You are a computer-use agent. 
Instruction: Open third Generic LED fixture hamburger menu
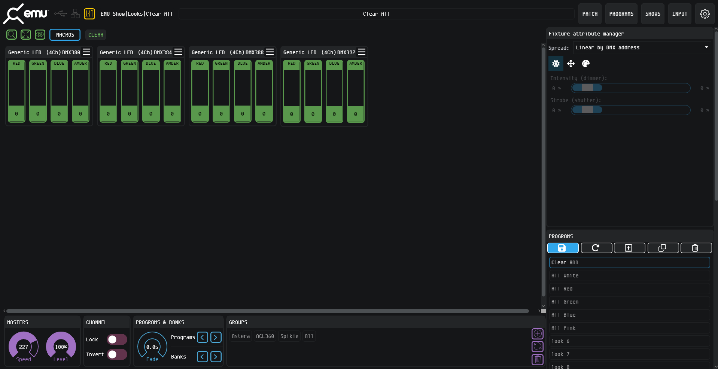coord(270,52)
